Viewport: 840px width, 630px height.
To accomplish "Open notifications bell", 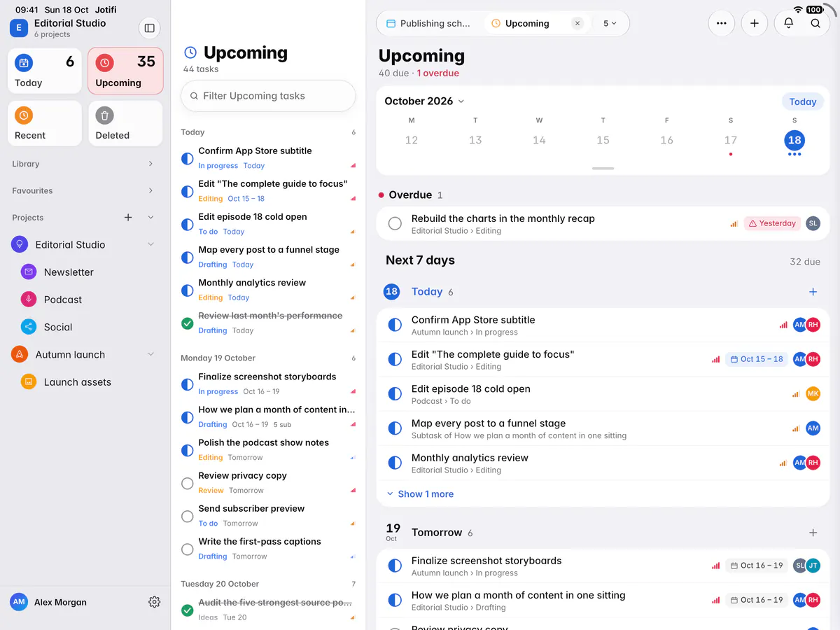I will tap(789, 23).
